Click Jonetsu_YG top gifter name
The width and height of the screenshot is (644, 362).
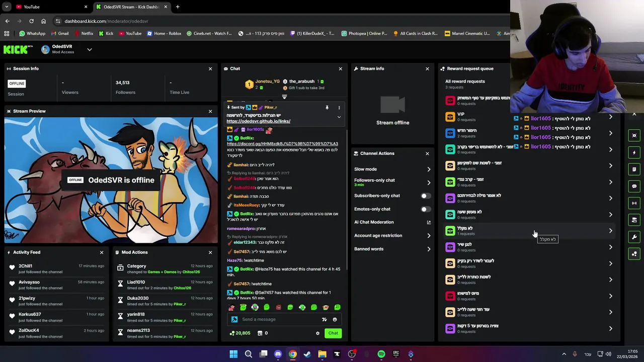(x=267, y=81)
